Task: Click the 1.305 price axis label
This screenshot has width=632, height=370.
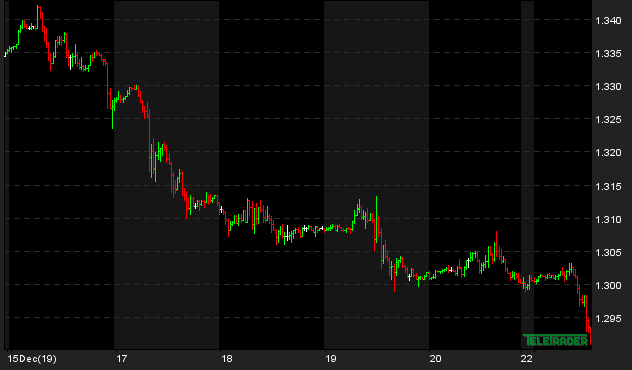Action: click(x=608, y=253)
